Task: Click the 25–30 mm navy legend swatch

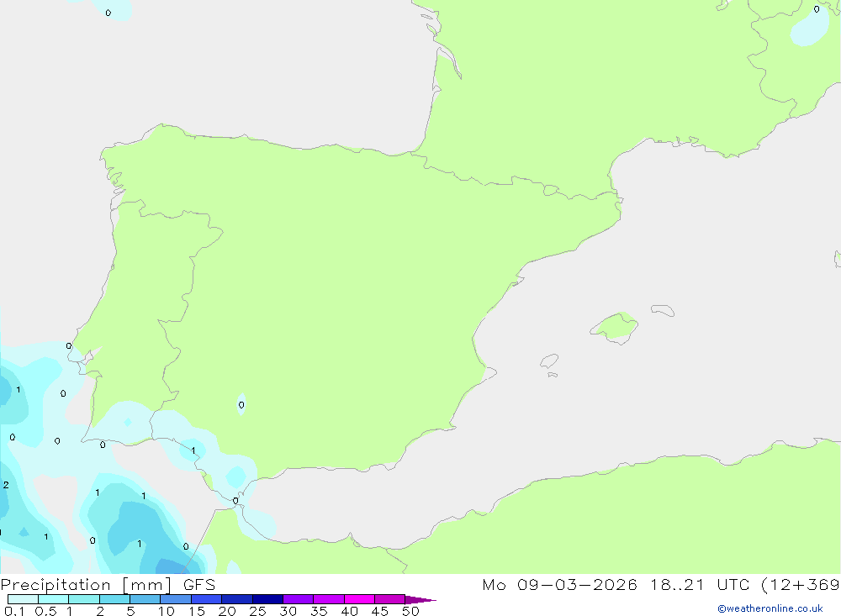Action: [267, 599]
